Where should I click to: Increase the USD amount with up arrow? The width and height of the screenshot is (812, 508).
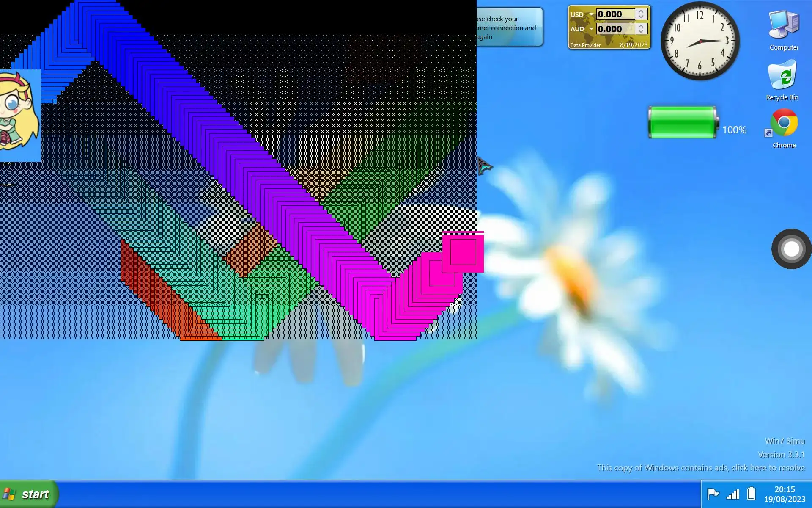(x=641, y=11)
